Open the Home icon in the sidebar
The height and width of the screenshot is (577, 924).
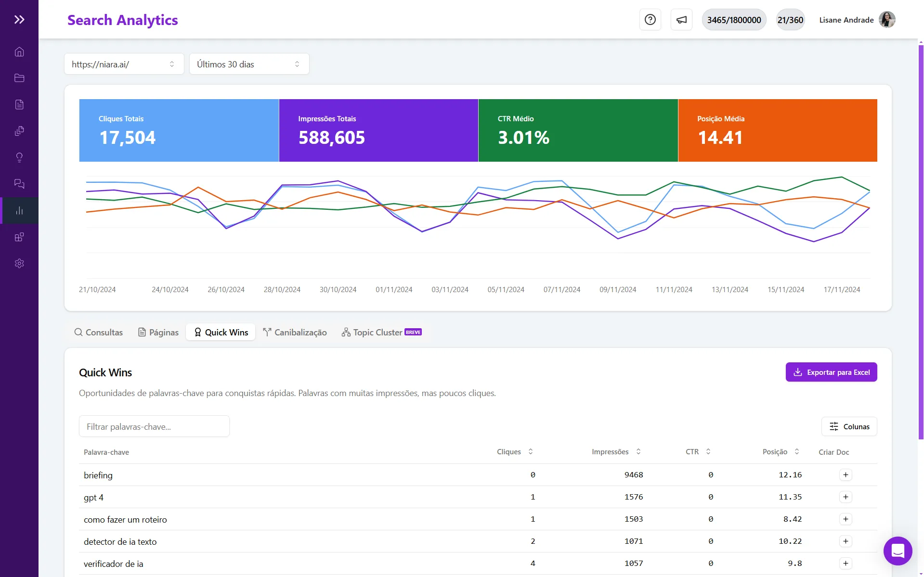pos(19,51)
